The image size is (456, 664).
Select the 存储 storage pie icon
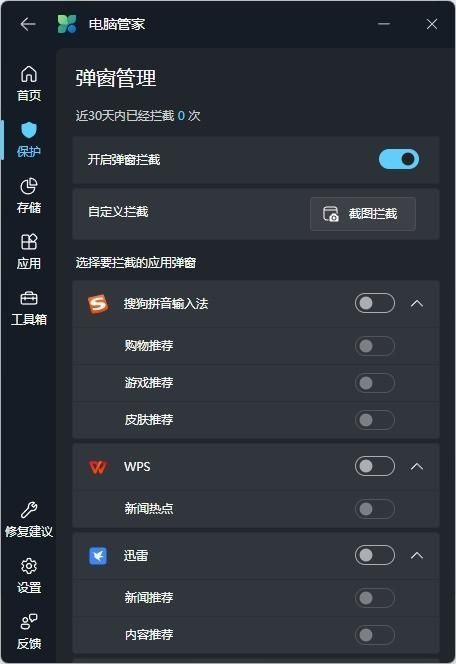29,186
